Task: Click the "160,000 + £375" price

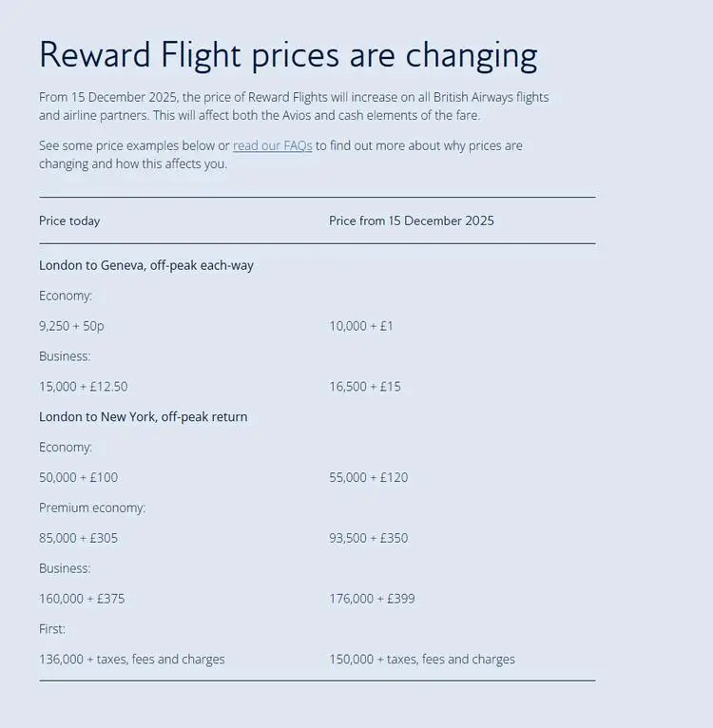Action: click(x=82, y=599)
